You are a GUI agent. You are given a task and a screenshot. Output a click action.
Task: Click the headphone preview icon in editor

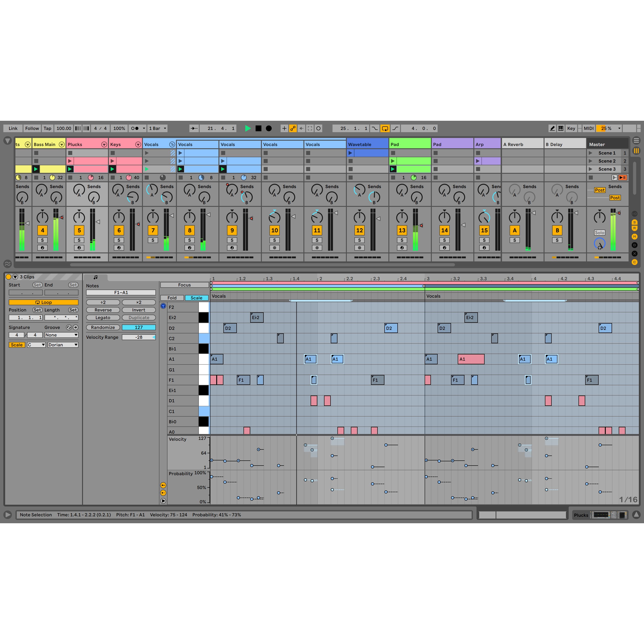(x=163, y=306)
